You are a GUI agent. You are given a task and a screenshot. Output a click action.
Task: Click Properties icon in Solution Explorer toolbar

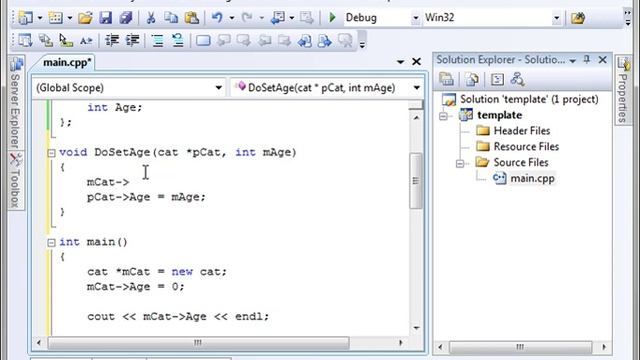click(x=446, y=79)
